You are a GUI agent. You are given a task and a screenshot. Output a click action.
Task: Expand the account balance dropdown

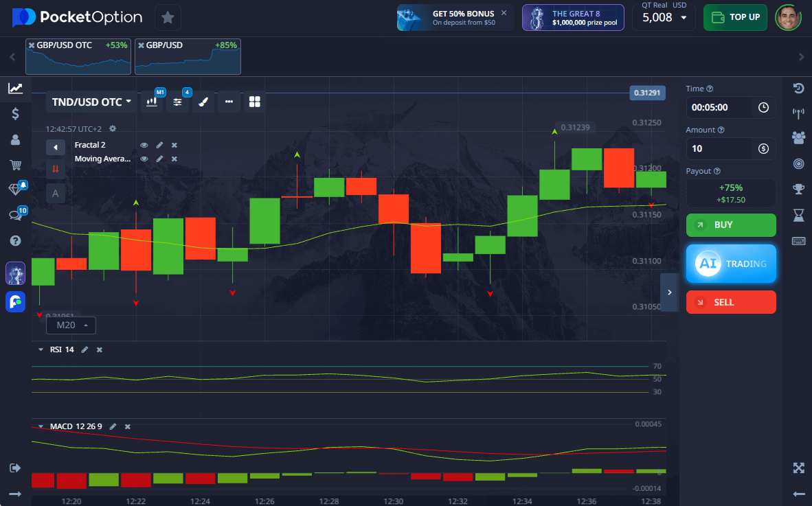click(x=683, y=18)
